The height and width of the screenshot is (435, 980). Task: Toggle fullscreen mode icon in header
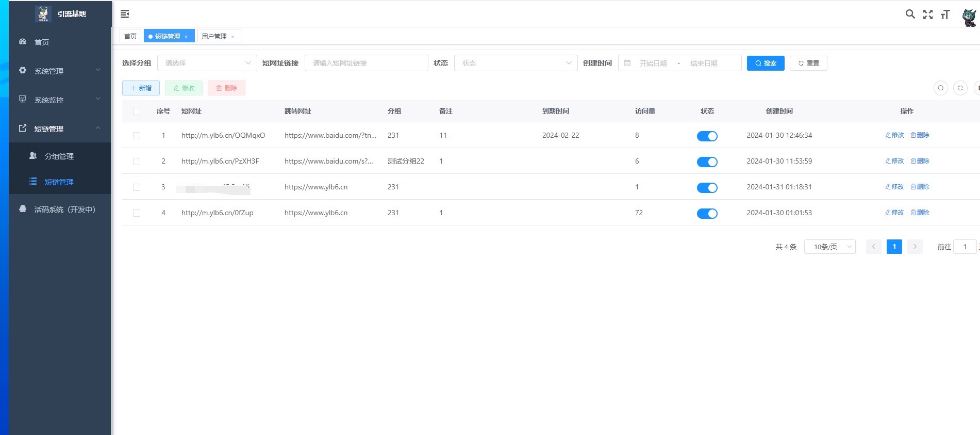(927, 14)
